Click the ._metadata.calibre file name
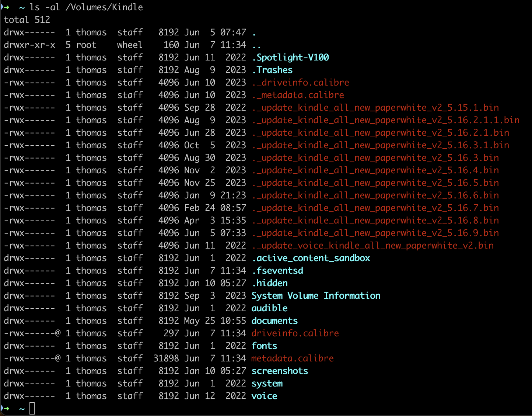This screenshot has width=532, height=416. point(298,95)
